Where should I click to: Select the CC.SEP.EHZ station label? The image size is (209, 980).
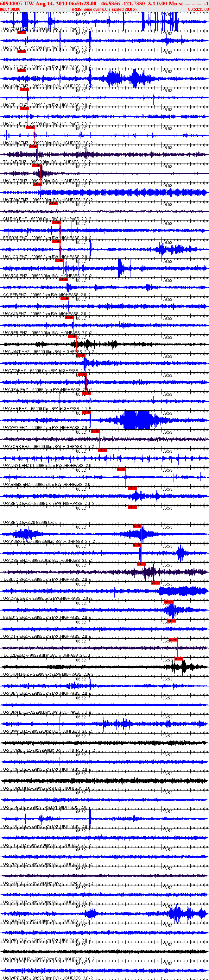pos(15,295)
